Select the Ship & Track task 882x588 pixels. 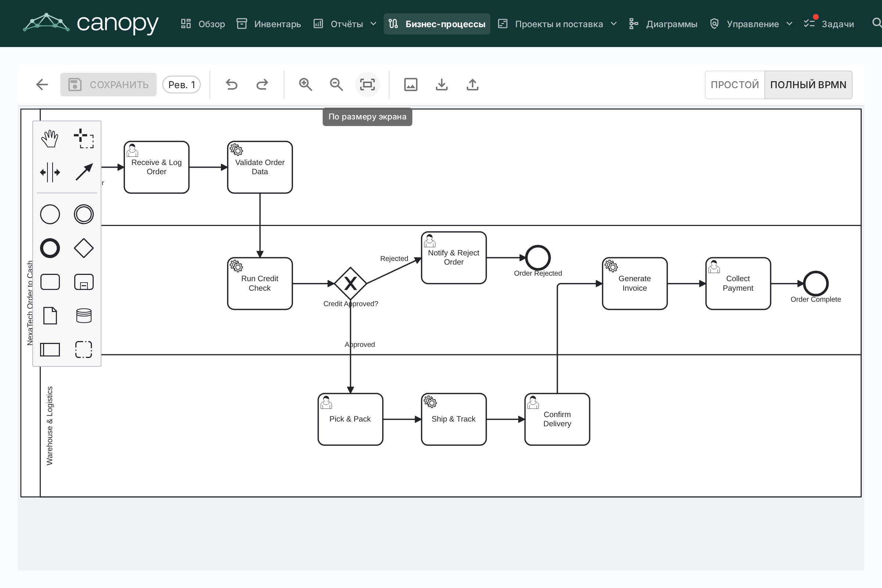pos(454,419)
